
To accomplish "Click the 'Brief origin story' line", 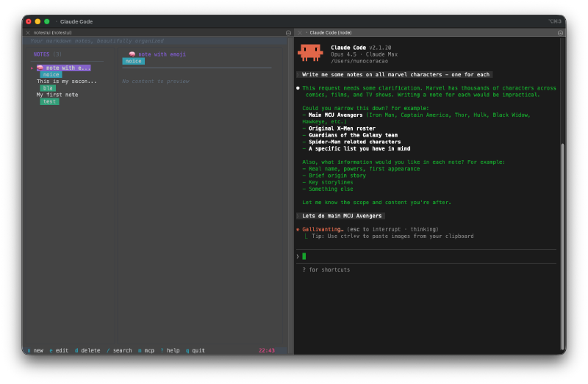I will point(334,175).
